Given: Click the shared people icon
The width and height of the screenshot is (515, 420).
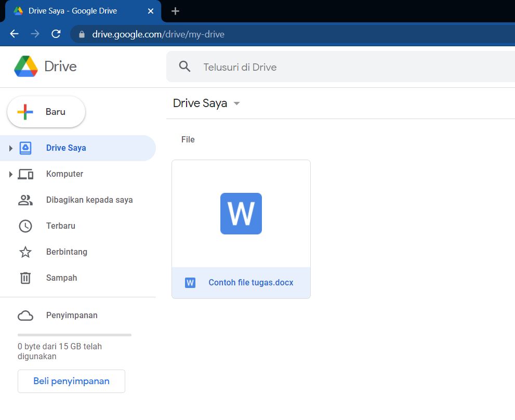Looking at the screenshot, I should [25, 200].
